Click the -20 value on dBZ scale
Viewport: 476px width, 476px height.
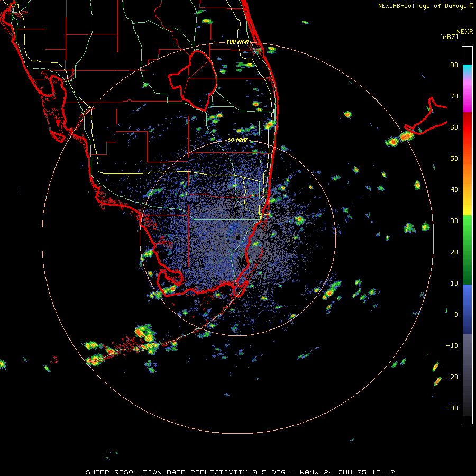(452, 377)
